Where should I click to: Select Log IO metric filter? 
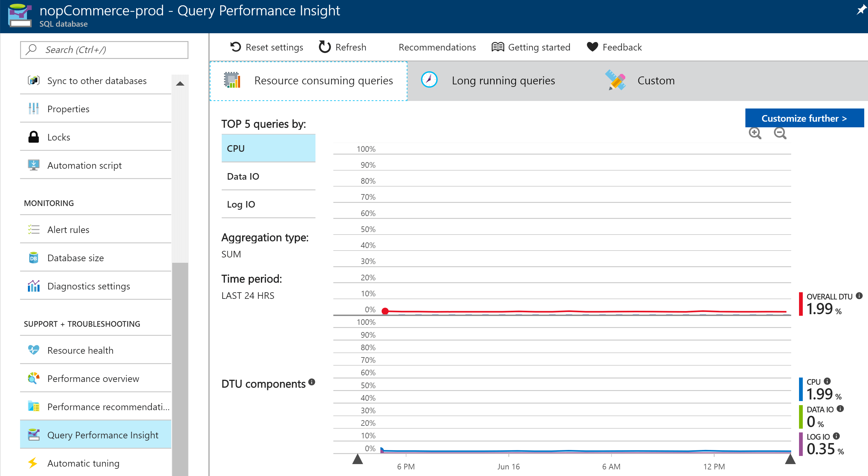coord(241,204)
